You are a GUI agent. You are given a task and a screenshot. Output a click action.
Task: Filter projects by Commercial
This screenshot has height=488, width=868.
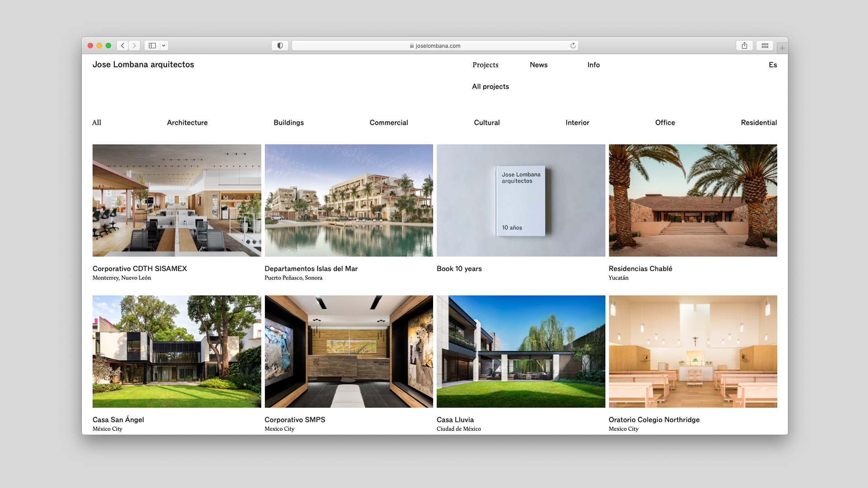click(389, 123)
